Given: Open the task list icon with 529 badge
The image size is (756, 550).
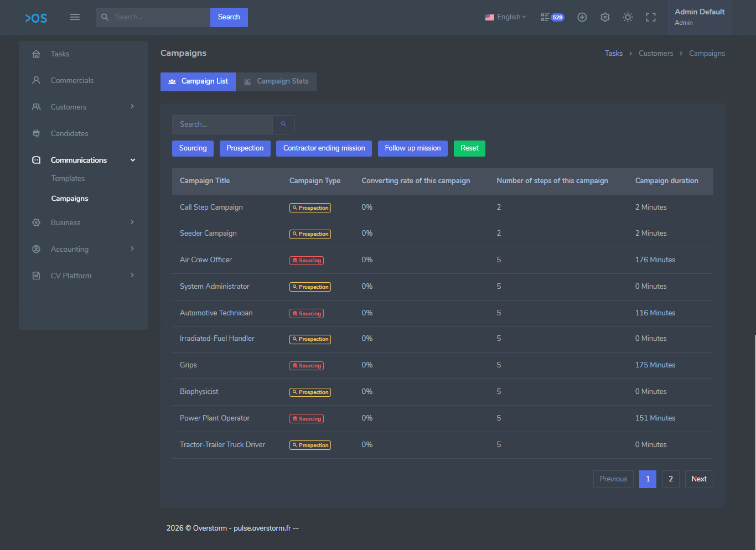Looking at the screenshot, I should 552,17.
